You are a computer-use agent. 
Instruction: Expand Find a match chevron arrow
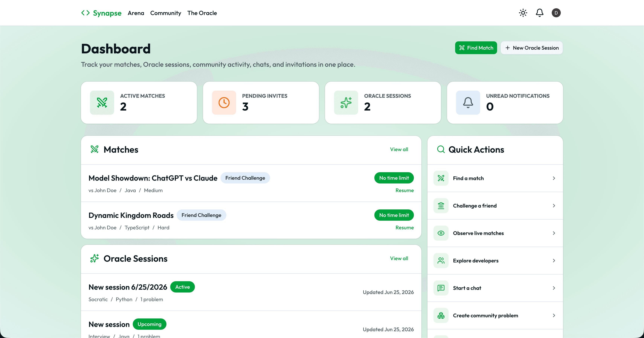554,178
